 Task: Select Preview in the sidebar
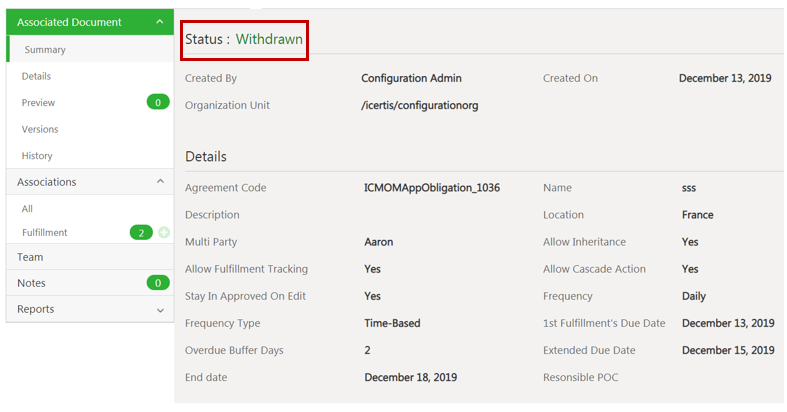pos(39,102)
